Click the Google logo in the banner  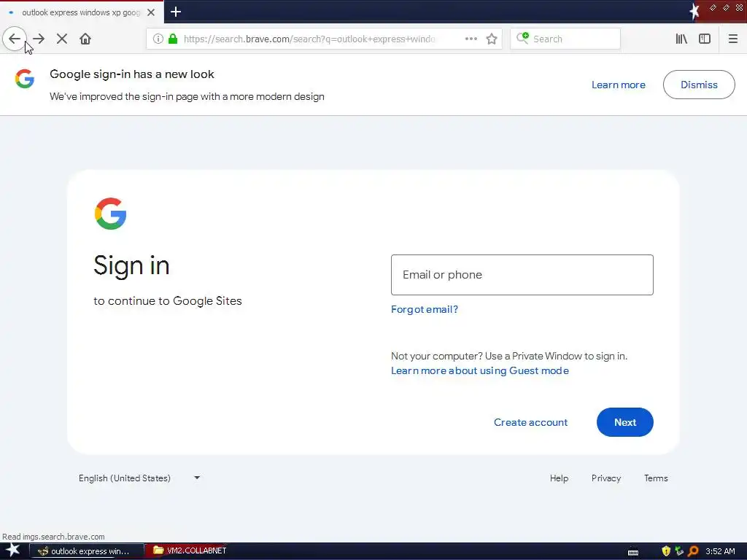[24, 79]
